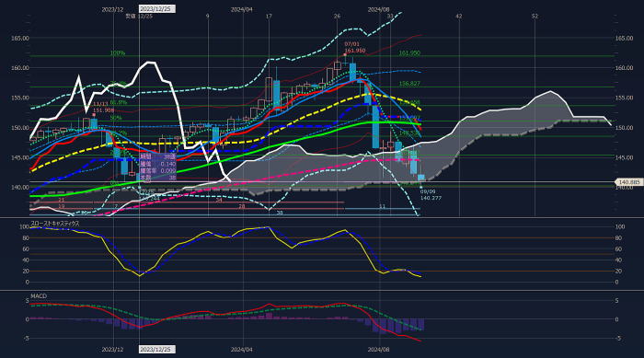644x358 pixels.
Task: Click the 07/01 161.950 high marker label
Action: [355, 47]
